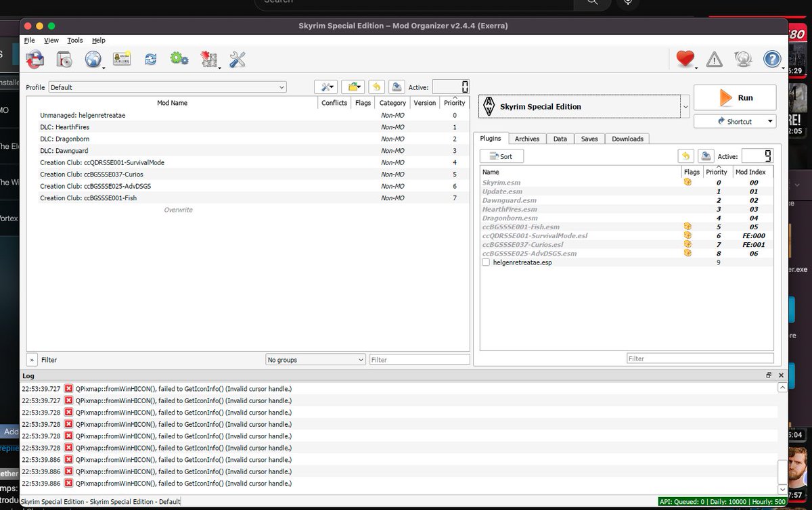
Task: Open the Skyrim Special Edition executable dropdown
Action: click(x=685, y=106)
